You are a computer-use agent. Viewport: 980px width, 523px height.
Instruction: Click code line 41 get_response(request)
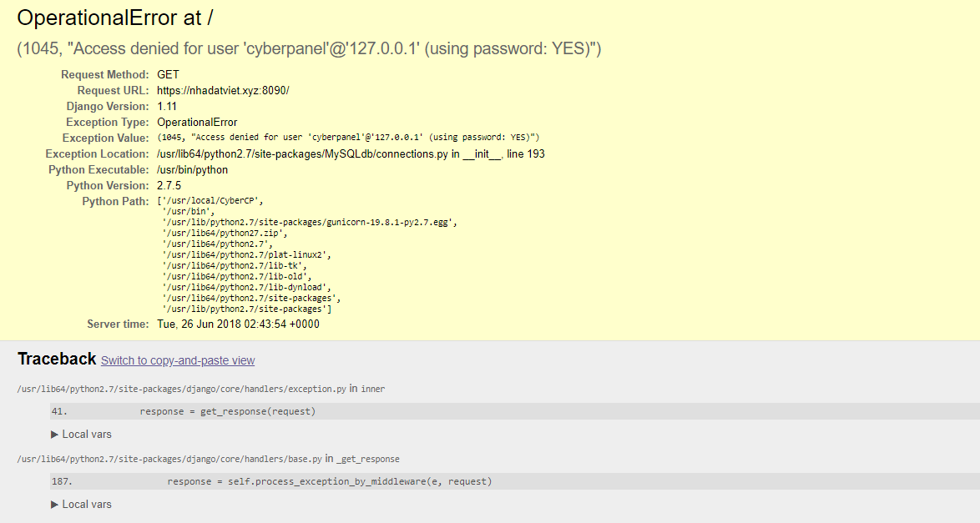pos(228,411)
